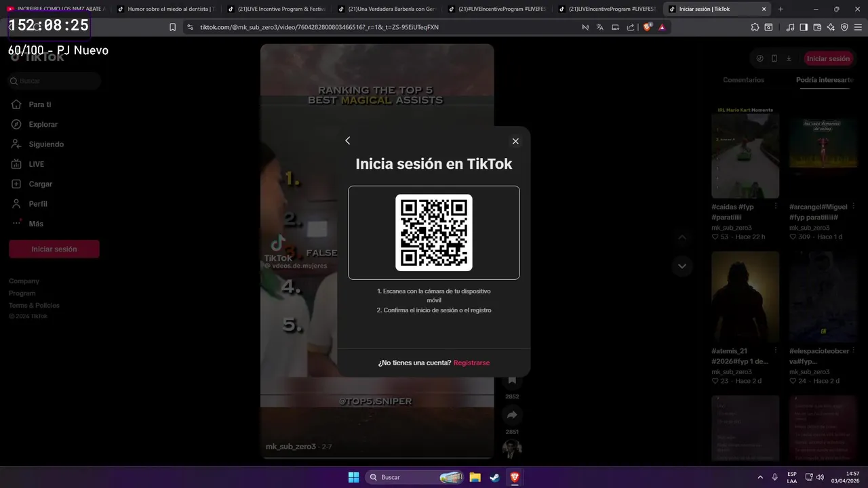Switch to 'INCREIBLE COMO LOS NM7' tab
868x488 pixels.
coord(56,9)
